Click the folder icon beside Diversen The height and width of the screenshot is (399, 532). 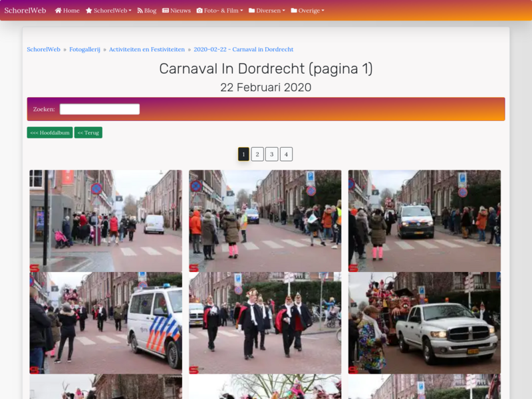[252, 11]
